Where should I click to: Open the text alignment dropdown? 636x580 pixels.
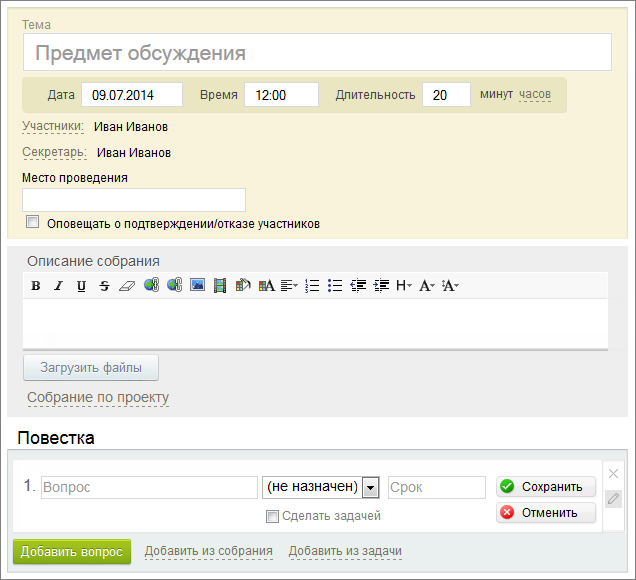[x=289, y=286]
